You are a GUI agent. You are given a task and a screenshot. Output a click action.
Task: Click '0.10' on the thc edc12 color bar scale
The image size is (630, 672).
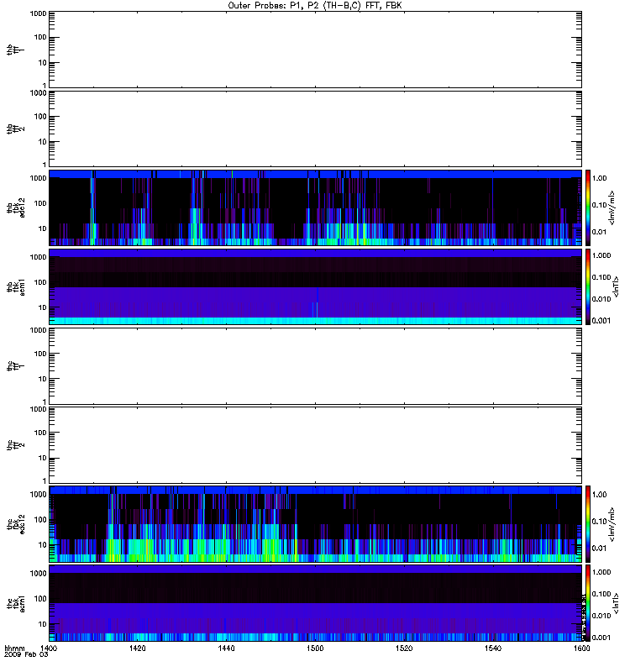click(x=600, y=521)
